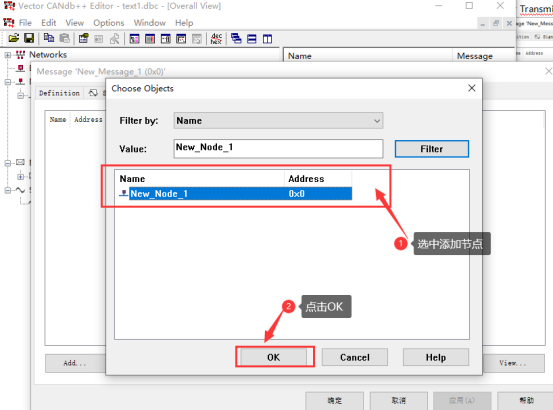Click the Open file folder icon

coord(14,38)
